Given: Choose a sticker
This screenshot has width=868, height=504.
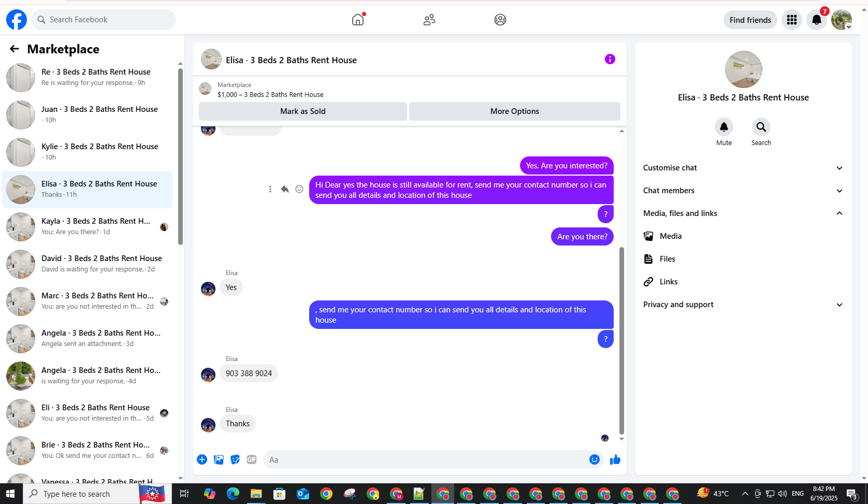Looking at the screenshot, I should tap(235, 459).
